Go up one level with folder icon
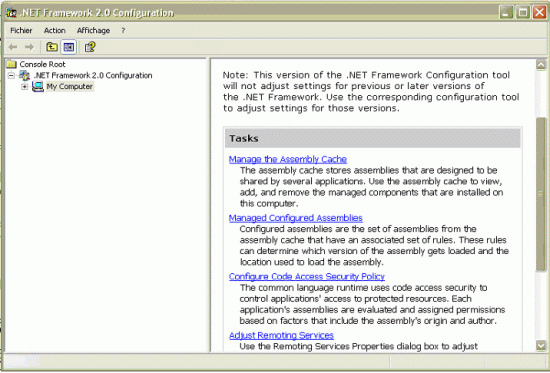This screenshot has width=550, height=373. [52, 47]
